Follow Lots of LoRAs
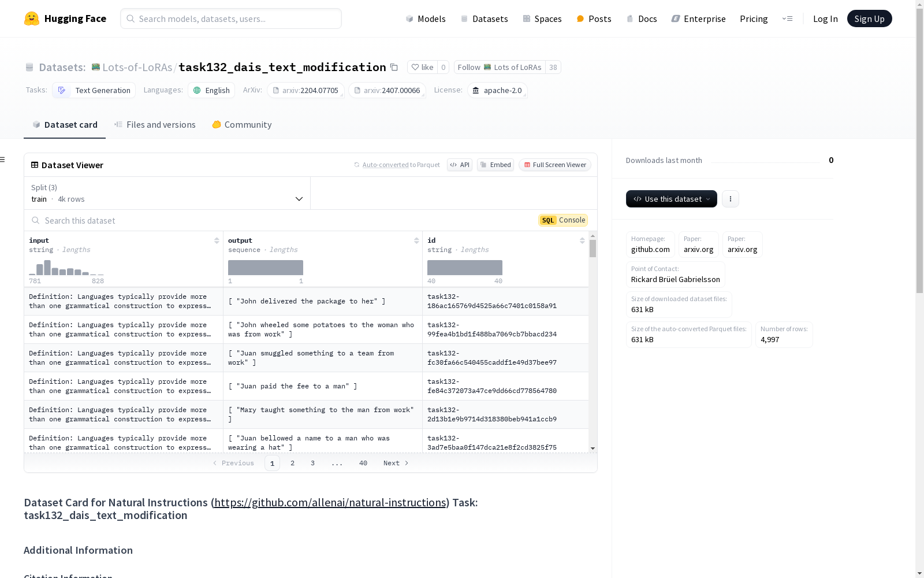Image resolution: width=924 pixels, height=578 pixels. (500, 67)
